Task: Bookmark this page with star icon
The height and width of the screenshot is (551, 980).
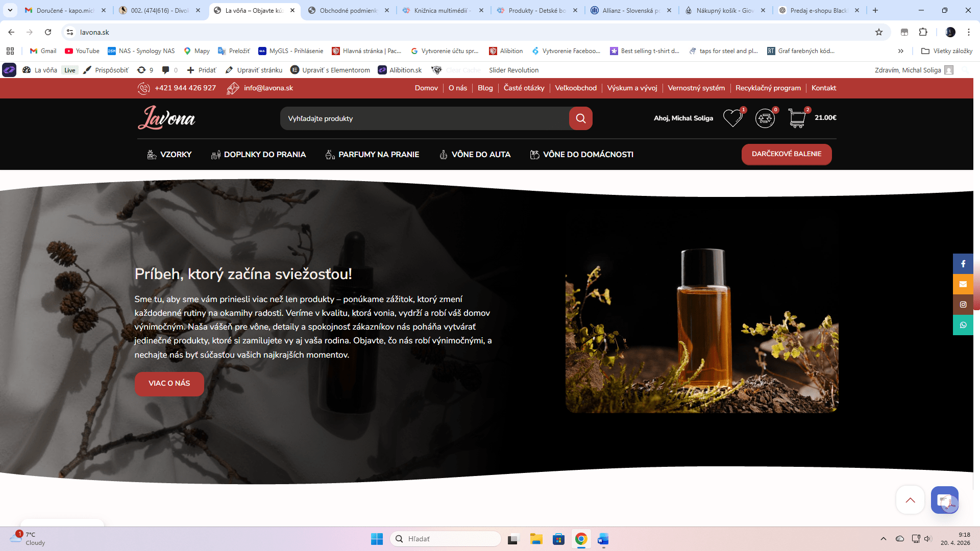Action: [x=879, y=32]
